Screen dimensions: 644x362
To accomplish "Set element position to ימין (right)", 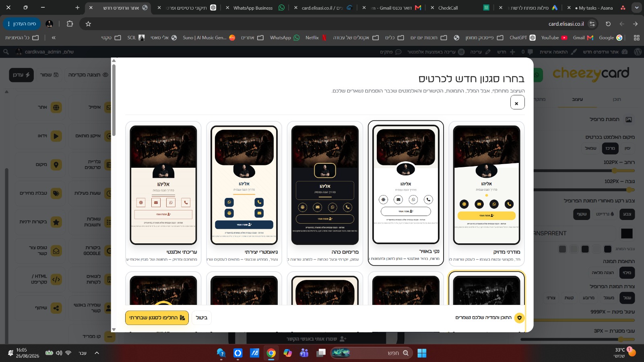I will (627, 148).
